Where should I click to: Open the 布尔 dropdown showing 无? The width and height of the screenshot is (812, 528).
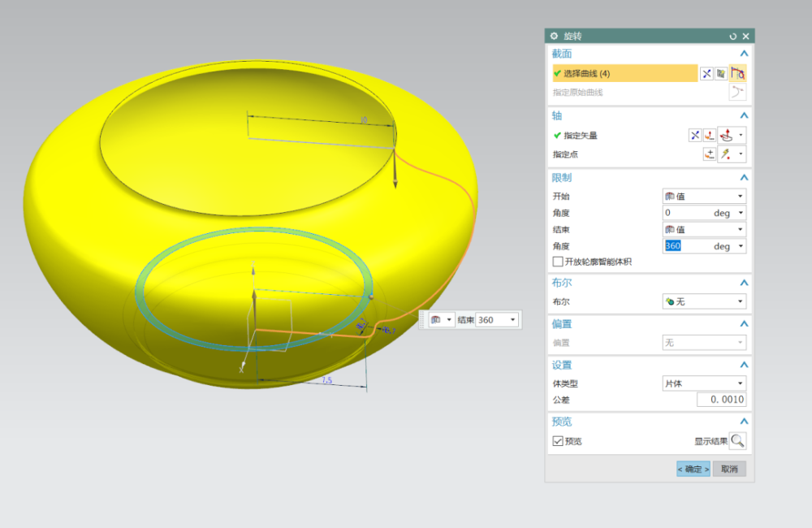[x=704, y=301]
